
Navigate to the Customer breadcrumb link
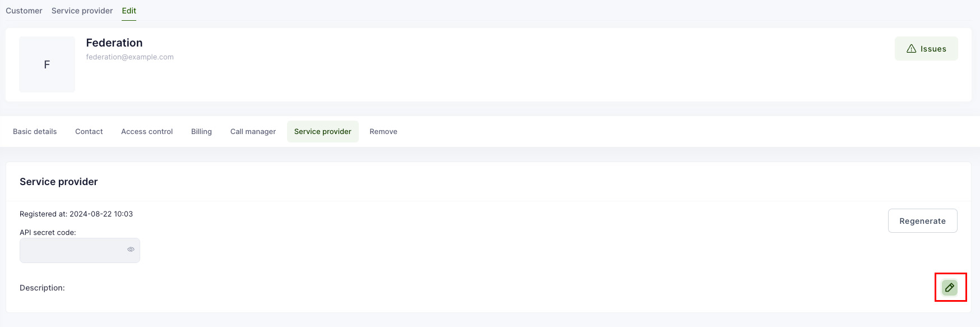(x=24, y=11)
